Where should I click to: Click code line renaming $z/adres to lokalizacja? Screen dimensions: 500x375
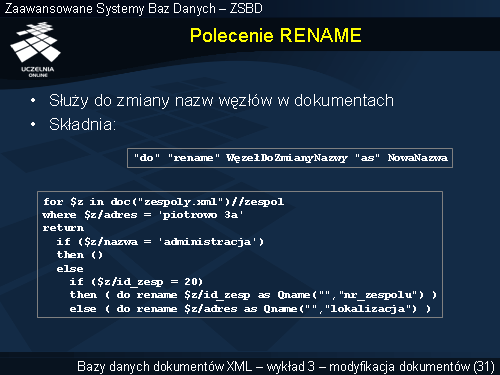pyautogui.click(x=250, y=309)
